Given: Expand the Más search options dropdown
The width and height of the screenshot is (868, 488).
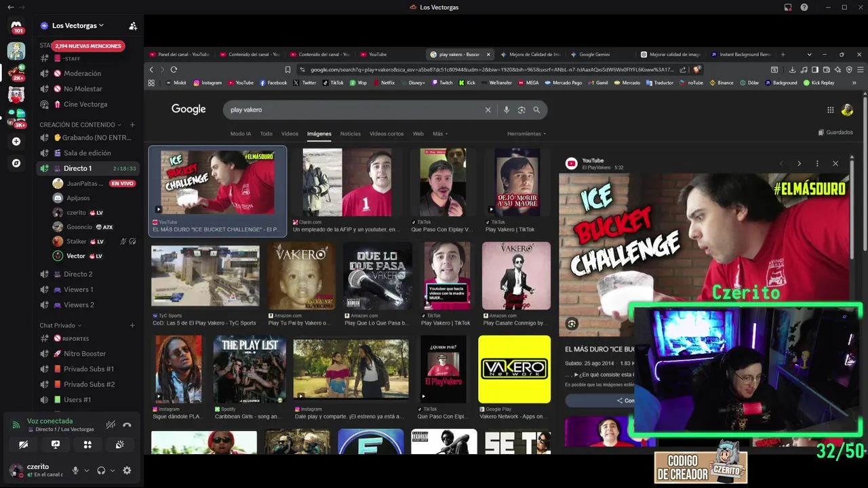Looking at the screenshot, I should pos(440,134).
